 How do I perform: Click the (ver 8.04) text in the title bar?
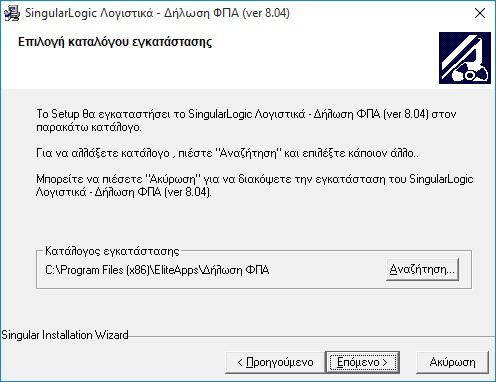pyautogui.click(x=266, y=13)
